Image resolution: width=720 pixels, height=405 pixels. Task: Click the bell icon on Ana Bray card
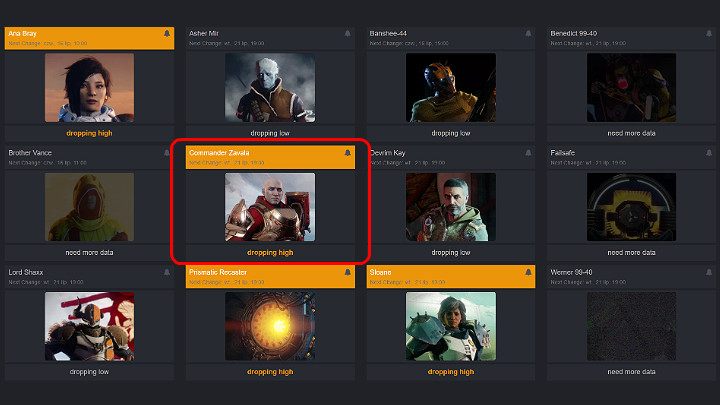click(166, 34)
